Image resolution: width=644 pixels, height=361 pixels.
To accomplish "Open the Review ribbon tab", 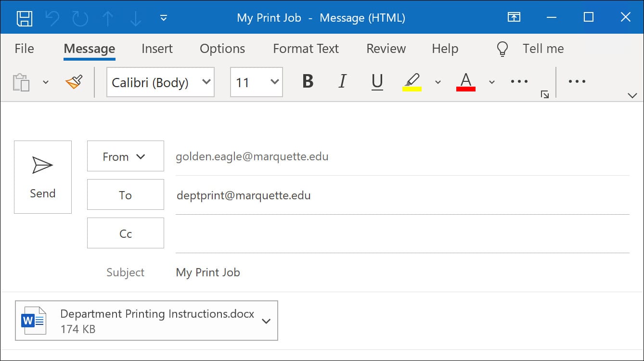I will [x=386, y=48].
